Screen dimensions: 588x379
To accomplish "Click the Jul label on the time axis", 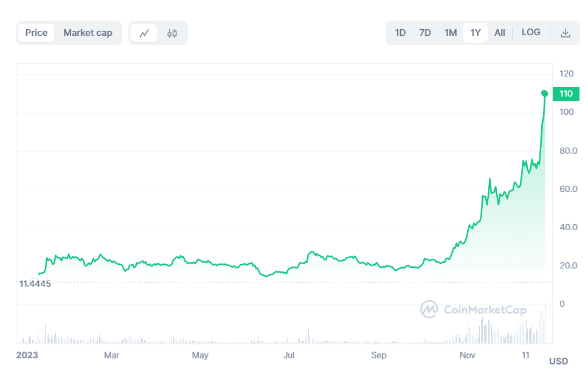I will point(289,355).
